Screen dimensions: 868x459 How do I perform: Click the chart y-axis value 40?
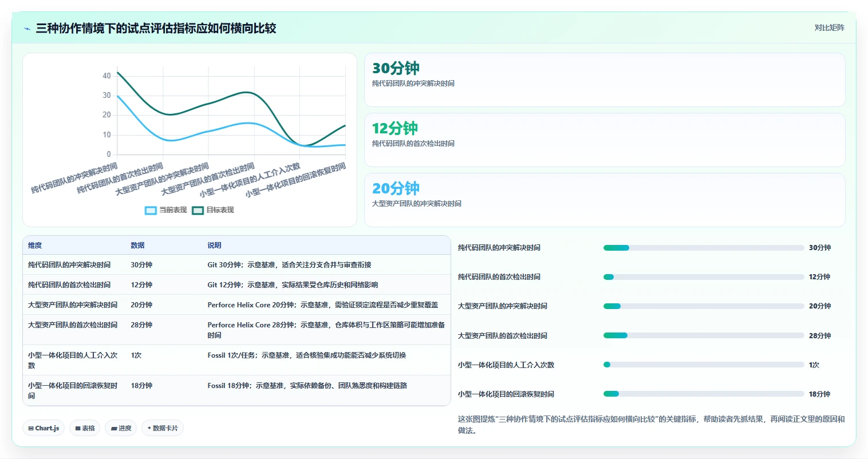[x=106, y=76]
